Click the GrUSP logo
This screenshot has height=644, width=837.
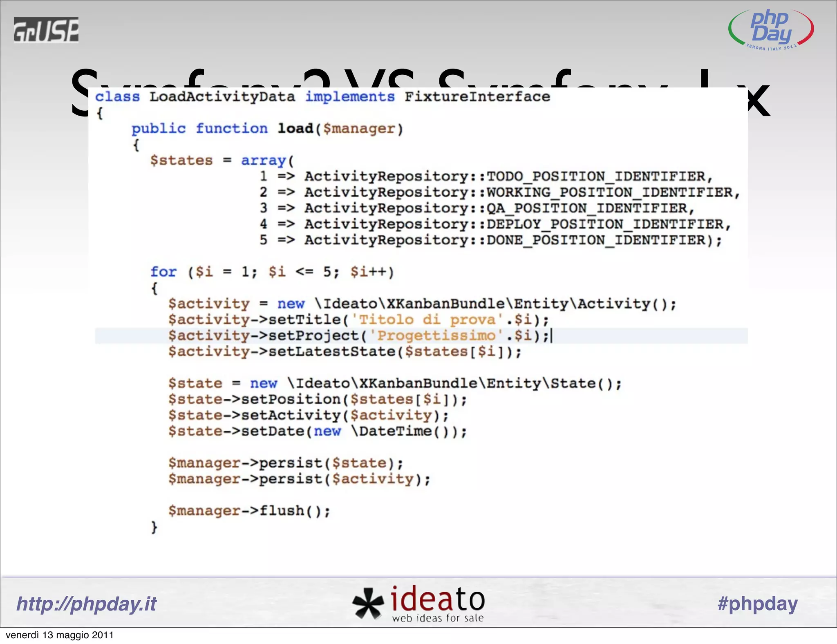point(46,30)
